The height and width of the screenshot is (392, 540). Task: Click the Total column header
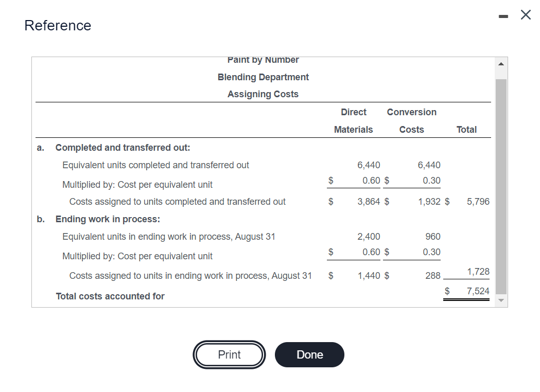(x=466, y=130)
